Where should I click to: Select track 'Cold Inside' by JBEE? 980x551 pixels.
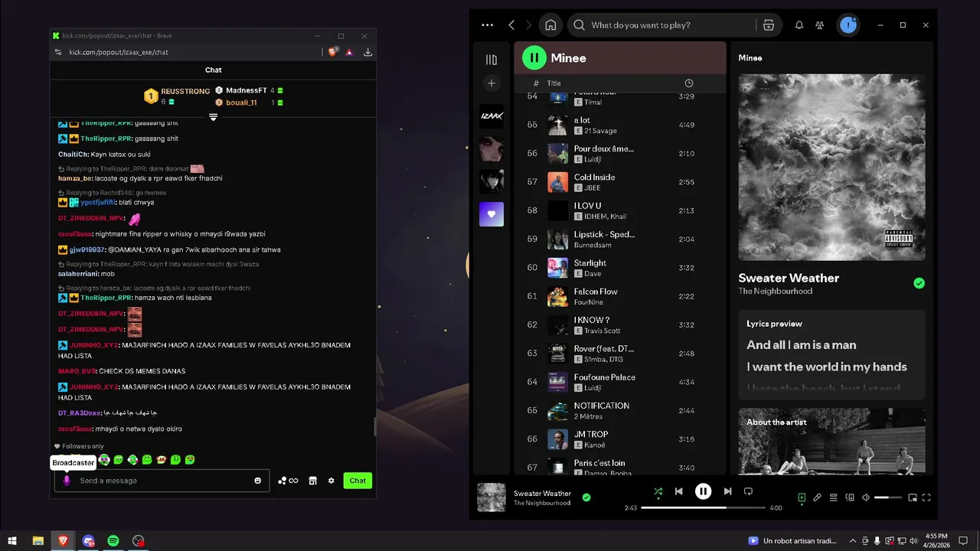[x=619, y=182]
